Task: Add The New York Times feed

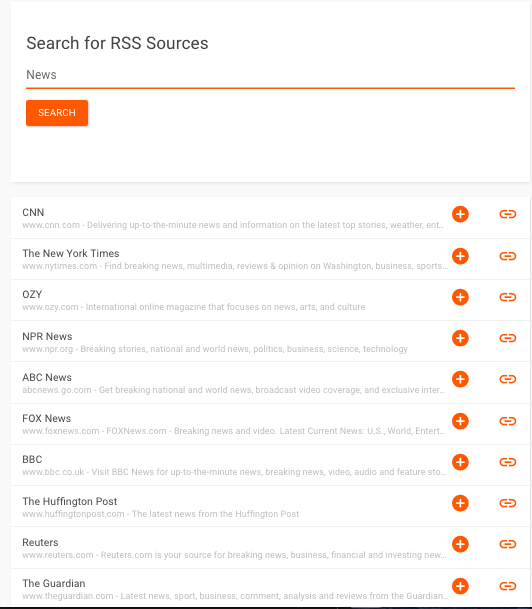Action: click(x=460, y=256)
